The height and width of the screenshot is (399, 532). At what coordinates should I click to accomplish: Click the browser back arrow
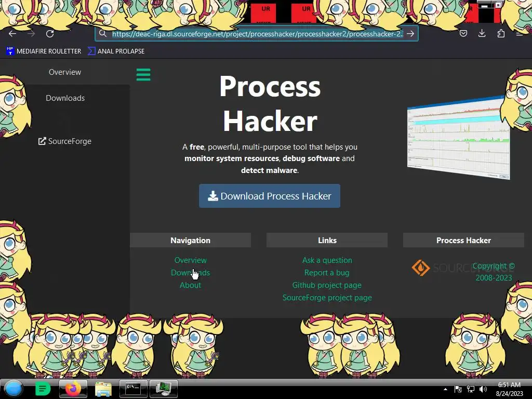click(x=12, y=34)
